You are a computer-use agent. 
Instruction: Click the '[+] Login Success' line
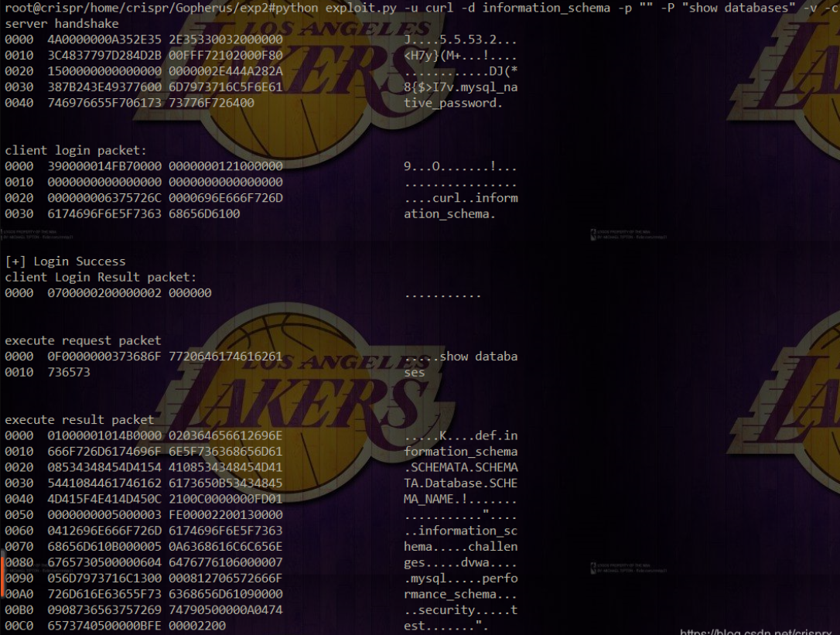point(65,261)
